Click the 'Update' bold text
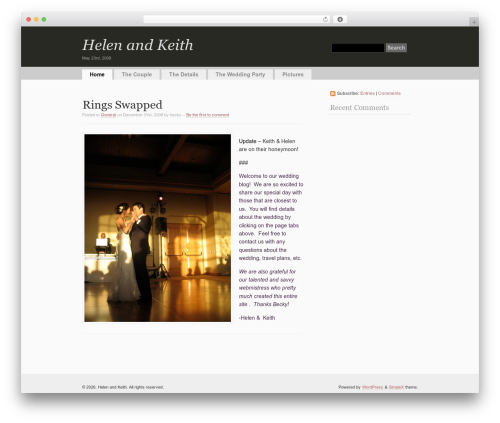 tap(247, 141)
